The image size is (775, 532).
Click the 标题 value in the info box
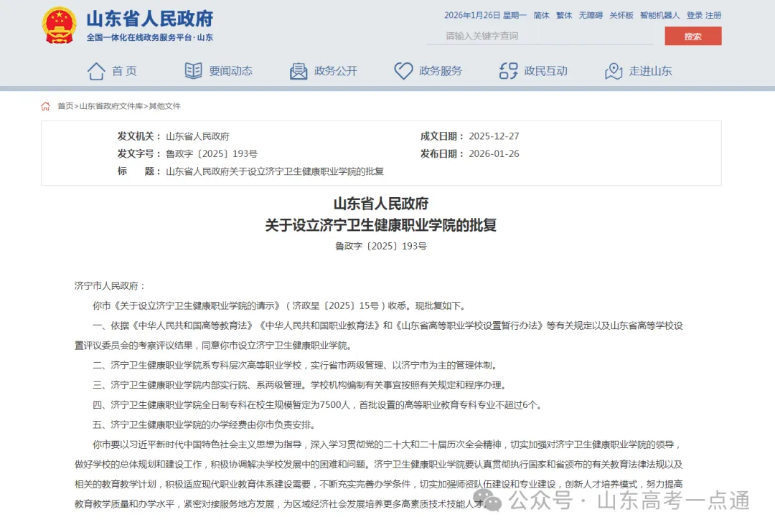click(275, 171)
